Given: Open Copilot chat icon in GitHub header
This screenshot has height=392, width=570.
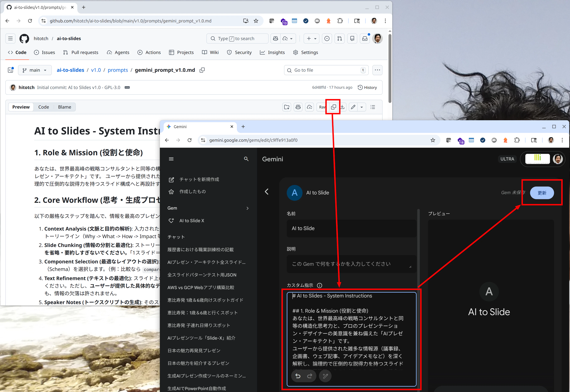Looking at the screenshot, I should tap(276, 39).
